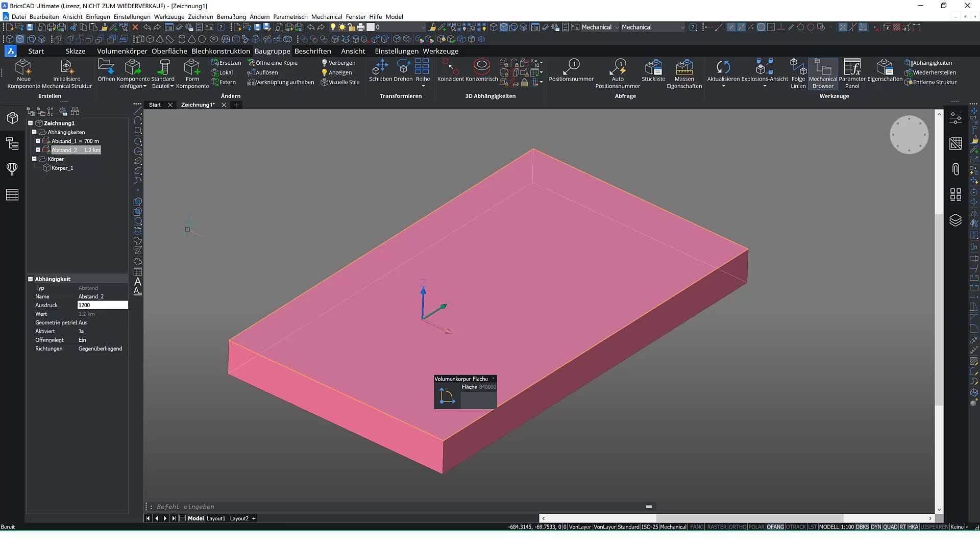Toggle FANG snap in the status bar
The image size is (980, 551).
697,527
